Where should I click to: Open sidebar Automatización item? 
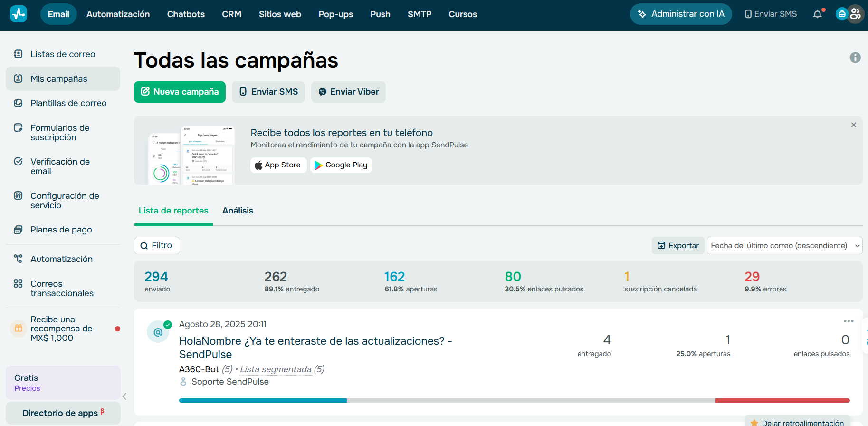pos(63,259)
